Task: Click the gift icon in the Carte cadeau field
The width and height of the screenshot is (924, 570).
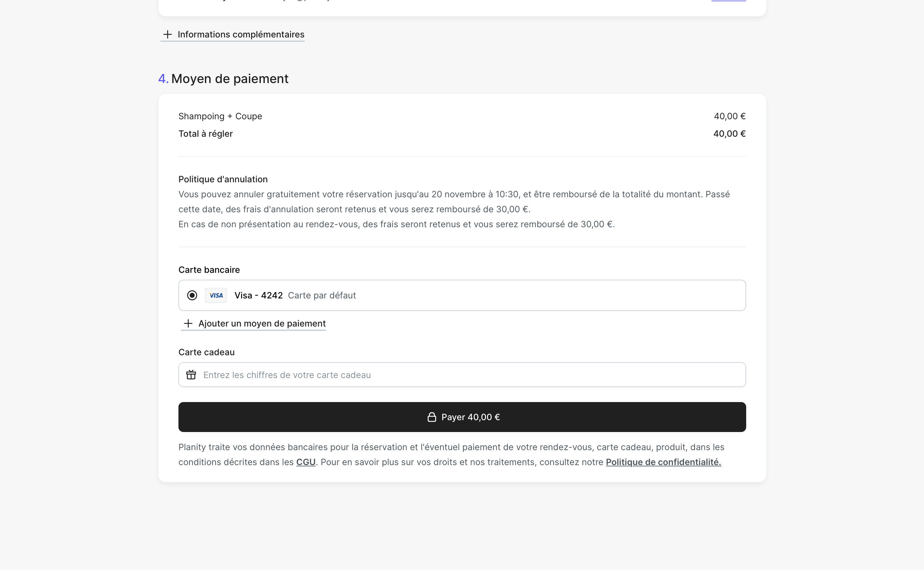Action: (191, 375)
